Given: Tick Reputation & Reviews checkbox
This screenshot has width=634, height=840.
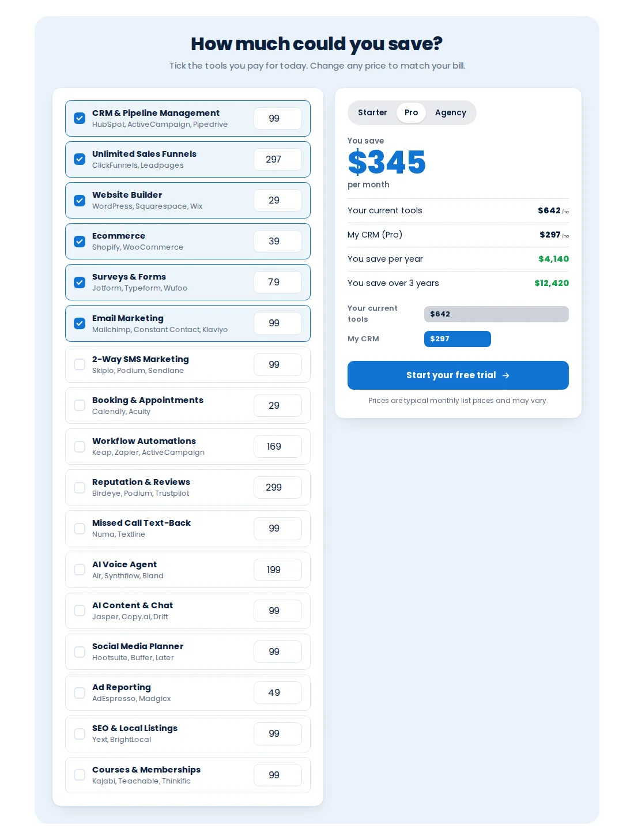Looking at the screenshot, I should [80, 487].
